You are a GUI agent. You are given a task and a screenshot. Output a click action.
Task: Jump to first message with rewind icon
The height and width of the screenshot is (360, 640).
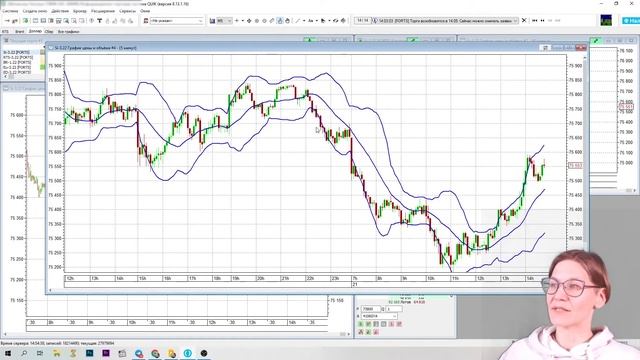(x=535, y=20)
